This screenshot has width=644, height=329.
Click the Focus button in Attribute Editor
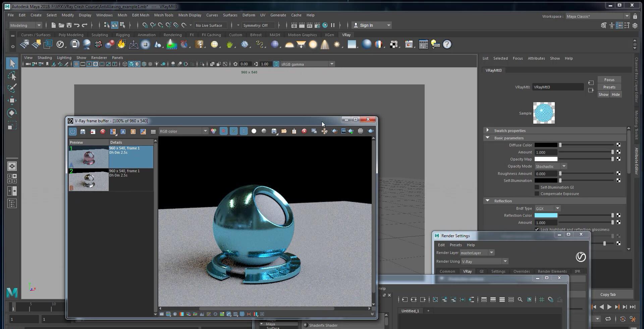coord(609,80)
